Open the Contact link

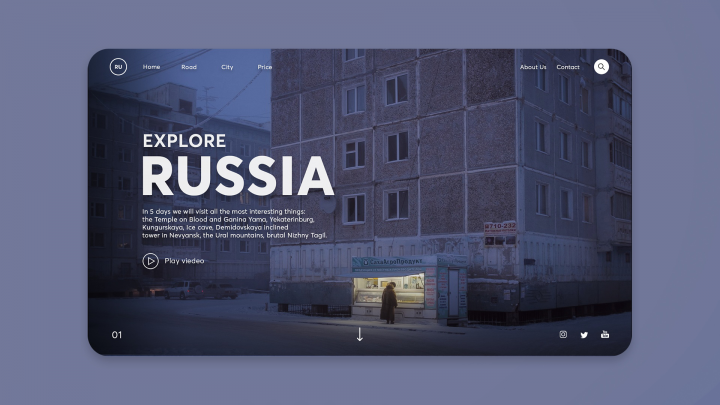[568, 67]
